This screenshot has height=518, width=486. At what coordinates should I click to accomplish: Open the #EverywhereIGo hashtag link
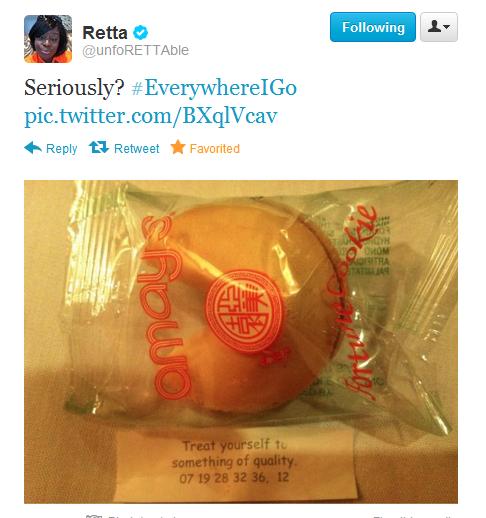214,88
